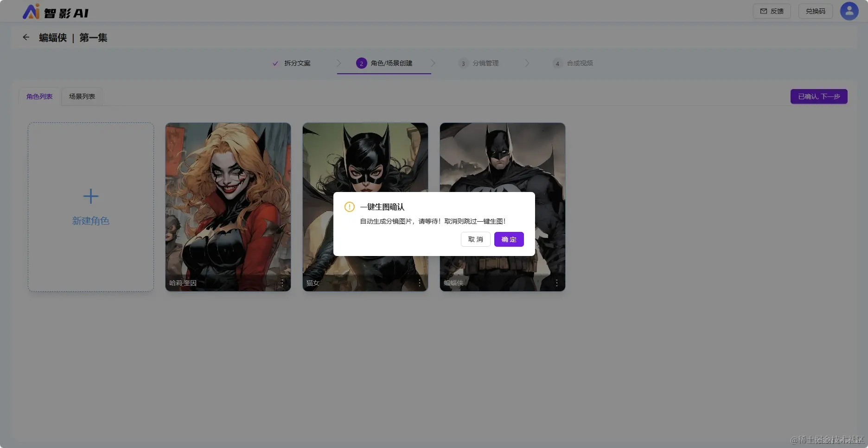The width and height of the screenshot is (868, 448).
Task: Click the chevron after 角色/场景创建 step
Action: click(433, 63)
